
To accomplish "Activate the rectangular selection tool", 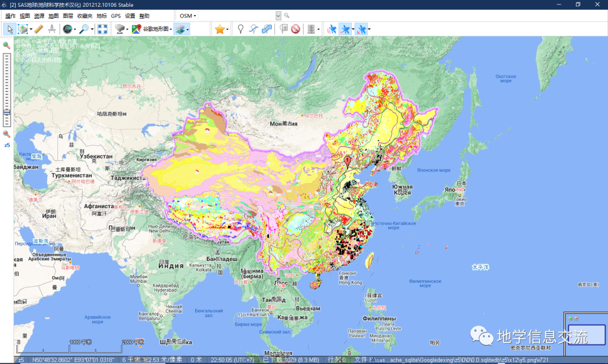I will coord(23,29).
